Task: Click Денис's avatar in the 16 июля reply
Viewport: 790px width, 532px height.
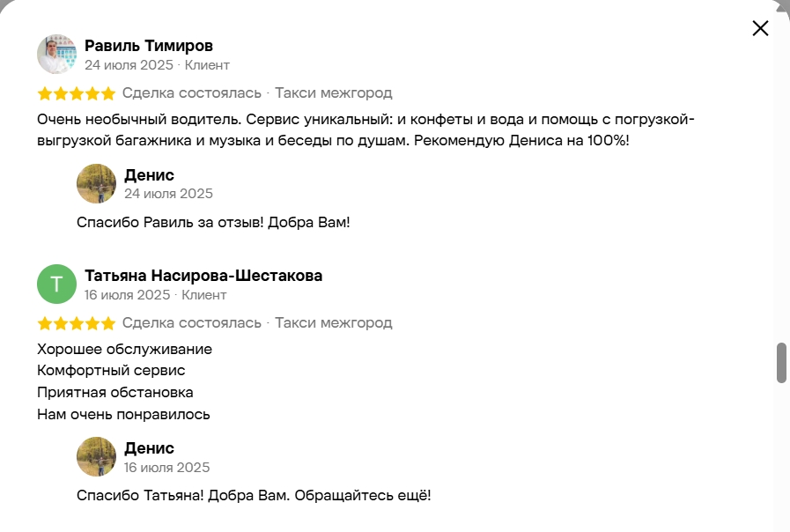Action: click(96, 456)
